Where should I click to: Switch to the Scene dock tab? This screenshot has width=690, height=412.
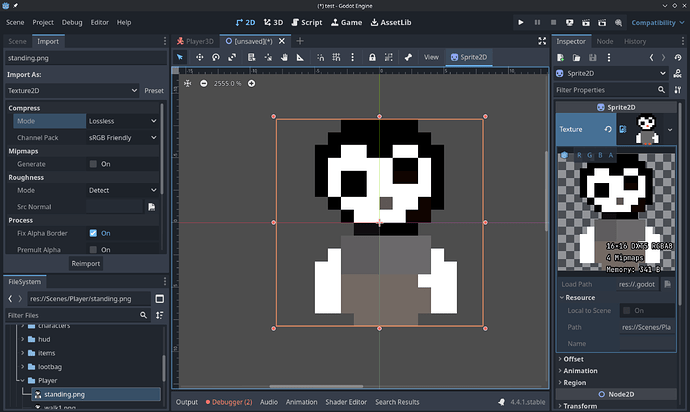tap(17, 41)
